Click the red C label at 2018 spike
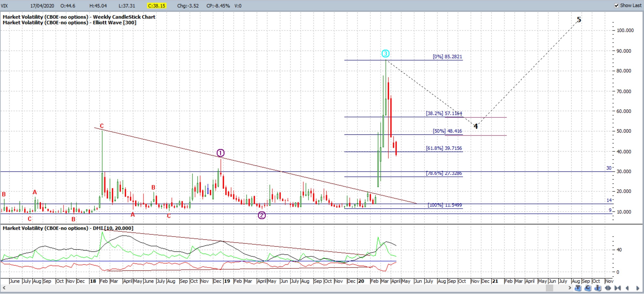644x294 pixels. point(102,126)
